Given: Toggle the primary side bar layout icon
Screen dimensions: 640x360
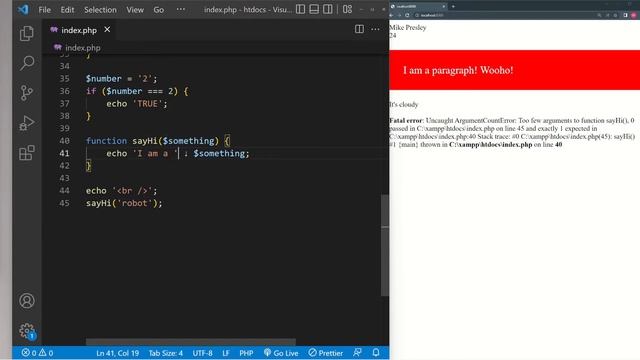Looking at the screenshot, I should click(300, 9).
